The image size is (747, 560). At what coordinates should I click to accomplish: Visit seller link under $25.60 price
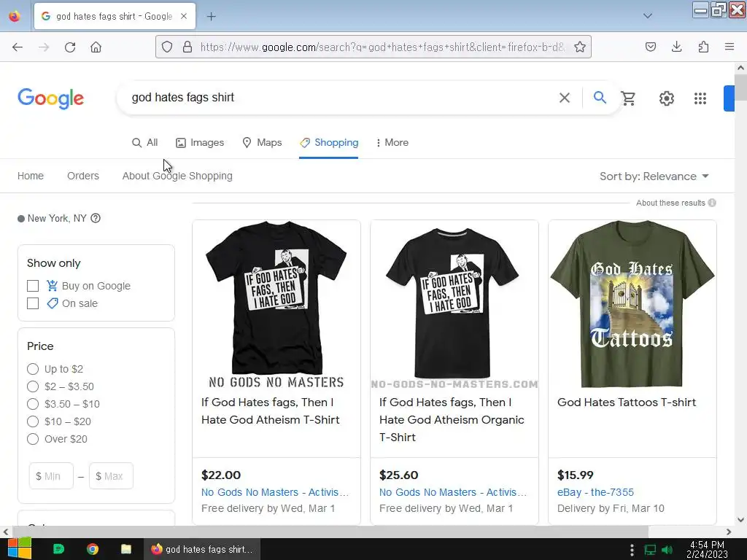(x=453, y=492)
